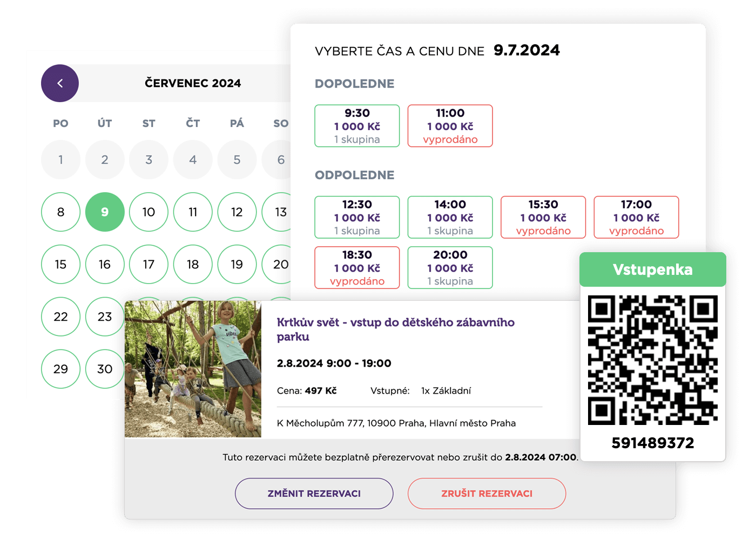The image size is (756, 540).
Task: Click the ČERVENEC 2024 month label
Action: click(192, 83)
